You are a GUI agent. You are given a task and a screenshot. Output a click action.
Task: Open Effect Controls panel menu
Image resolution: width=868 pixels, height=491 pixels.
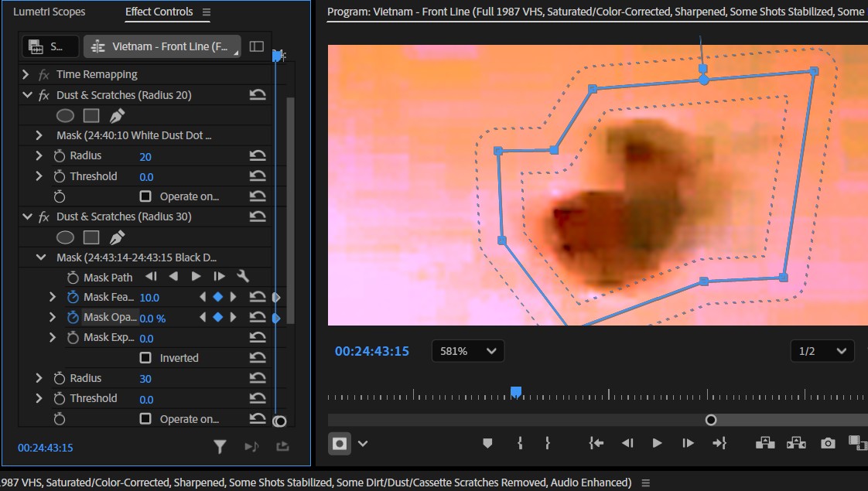(x=207, y=12)
